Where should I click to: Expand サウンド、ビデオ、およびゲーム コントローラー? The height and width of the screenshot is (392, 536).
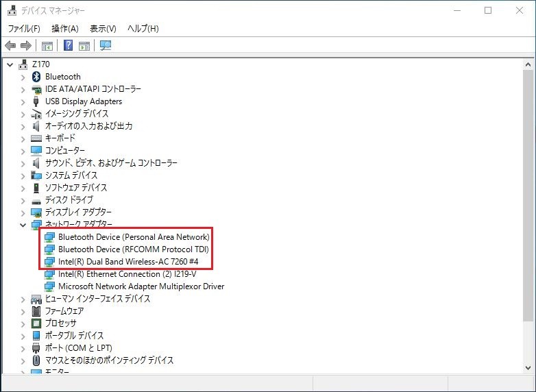(23, 163)
